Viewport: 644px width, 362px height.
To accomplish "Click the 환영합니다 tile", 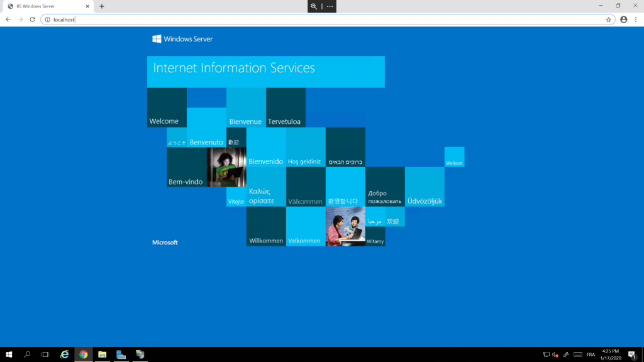I will point(345,187).
